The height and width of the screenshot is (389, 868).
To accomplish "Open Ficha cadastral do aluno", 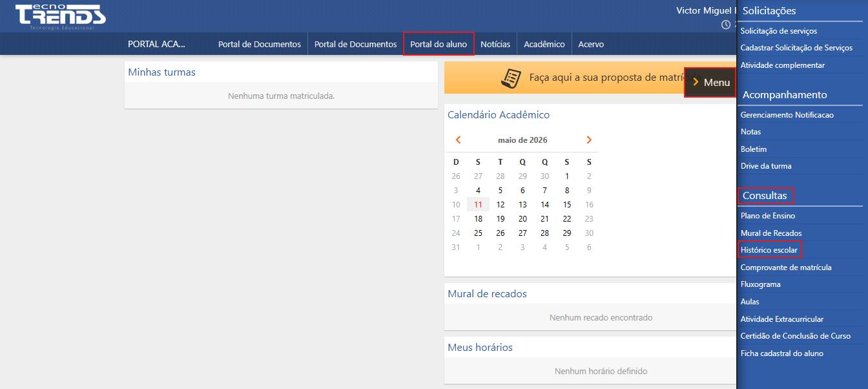I will [782, 353].
